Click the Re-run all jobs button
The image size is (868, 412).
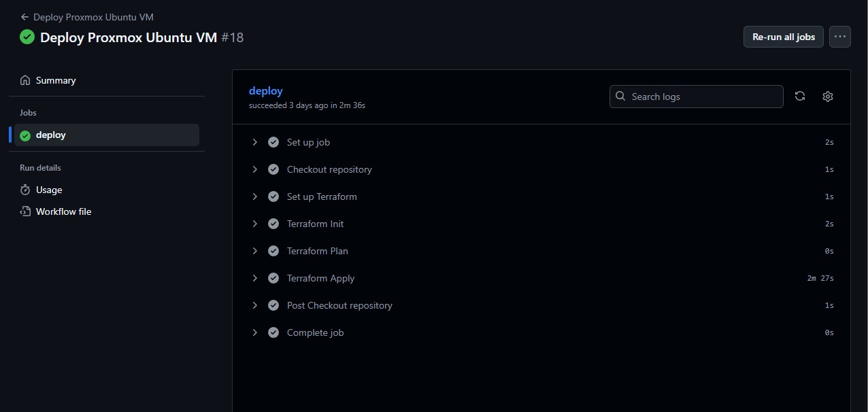(x=783, y=37)
